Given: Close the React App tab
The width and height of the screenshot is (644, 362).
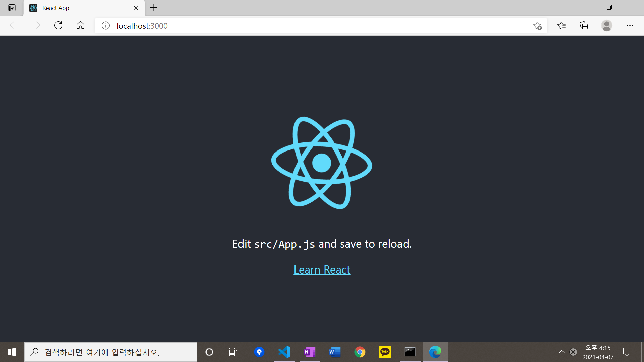Looking at the screenshot, I should coord(136,8).
